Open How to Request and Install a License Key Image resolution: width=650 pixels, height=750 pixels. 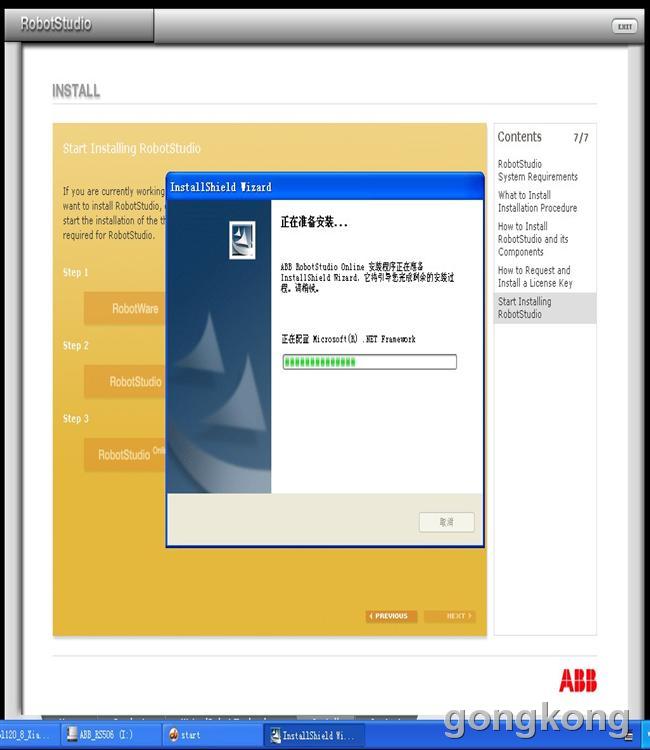tap(535, 276)
